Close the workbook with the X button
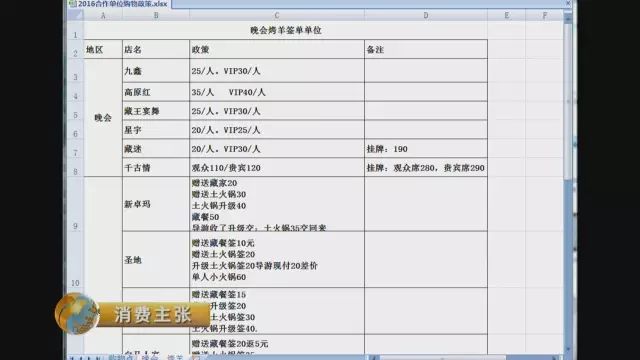The height and width of the screenshot is (360, 640). [x=568, y=3]
